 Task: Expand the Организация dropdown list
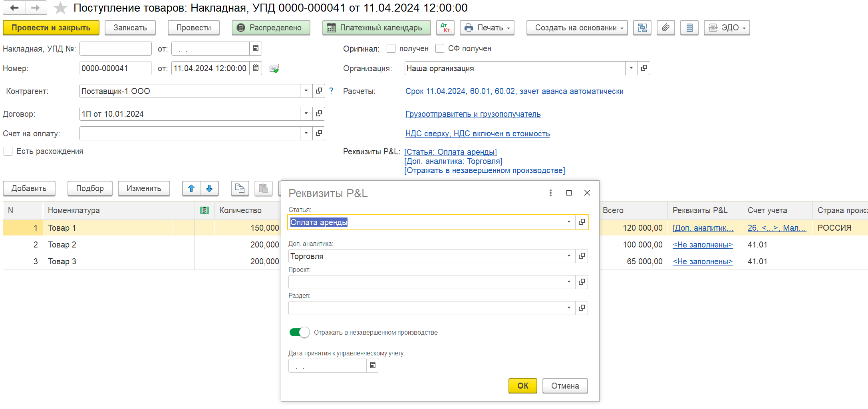coord(631,68)
